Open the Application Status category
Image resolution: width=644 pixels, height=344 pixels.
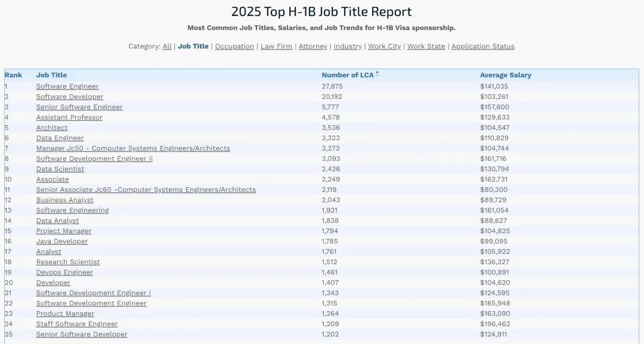[483, 47]
